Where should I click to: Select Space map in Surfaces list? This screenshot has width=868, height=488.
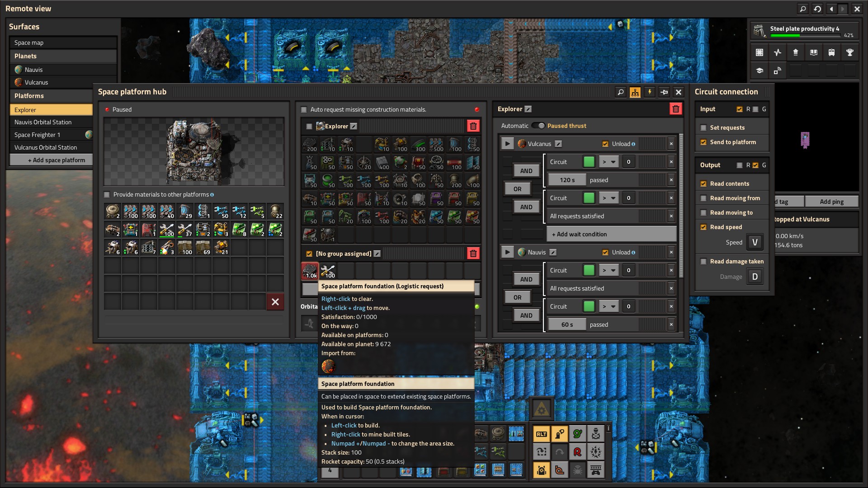point(63,42)
